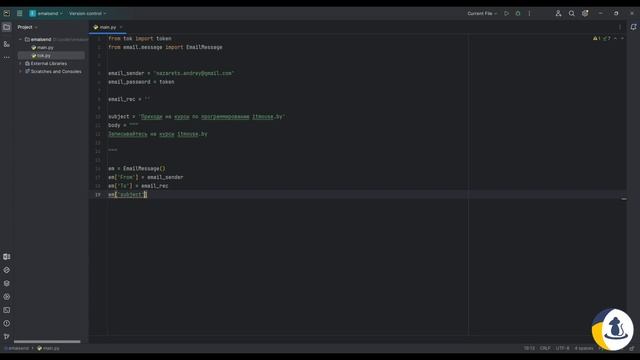Viewport: 640px width, 360px height.
Task: Select Scratches and Consoles item
Action: point(53,71)
